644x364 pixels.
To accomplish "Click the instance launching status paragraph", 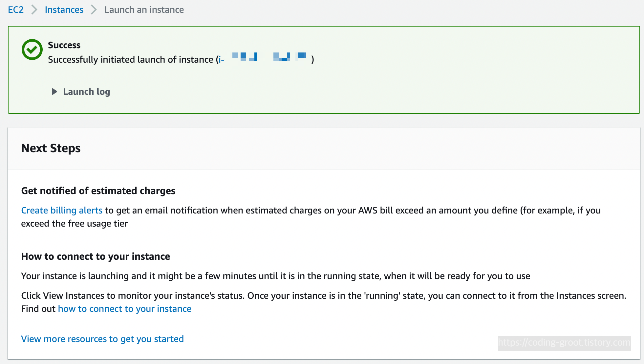I will pyautogui.click(x=275, y=276).
